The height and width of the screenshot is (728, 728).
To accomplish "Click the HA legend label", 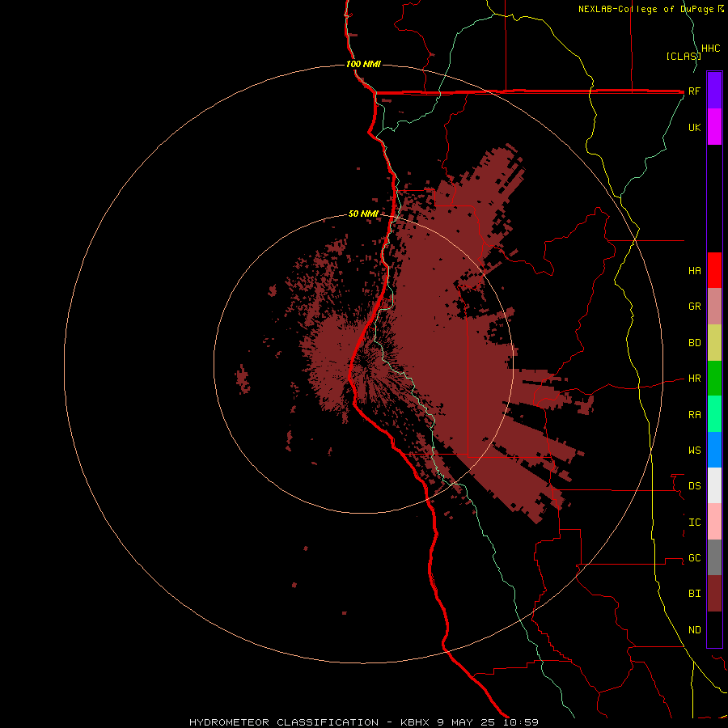I will [694, 270].
